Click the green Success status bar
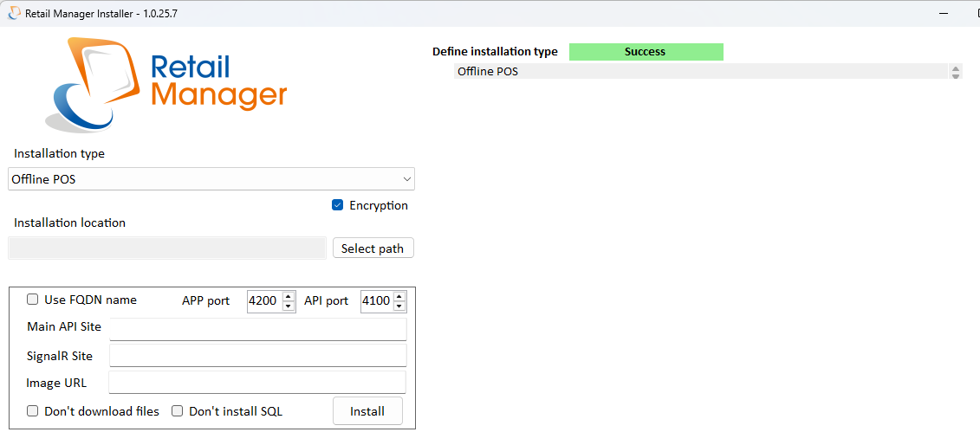The height and width of the screenshot is (445, 980). tap(646, 52)
